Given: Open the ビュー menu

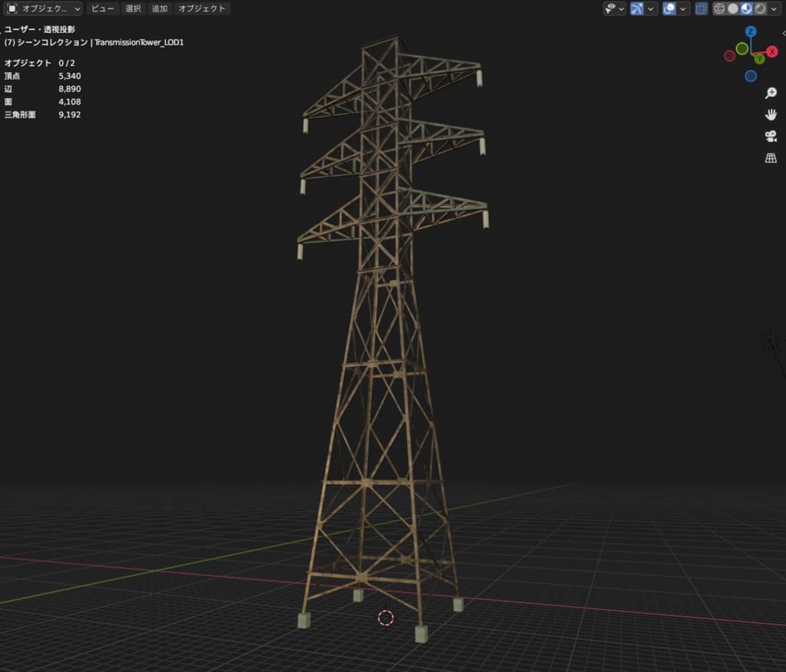Looking at the screenshot, I should [x=102, y=8].
